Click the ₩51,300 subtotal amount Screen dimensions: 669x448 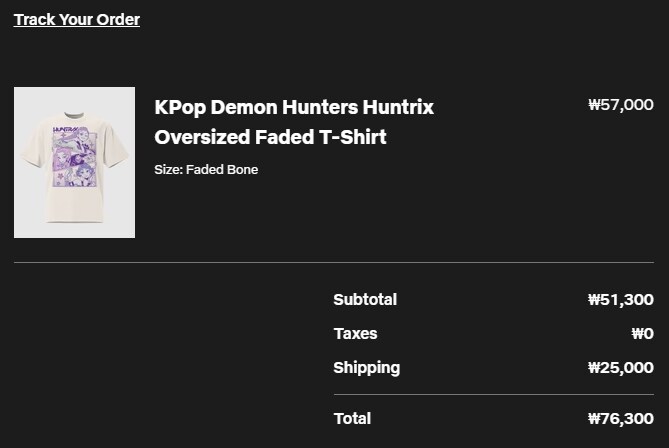(x=621, y=300)
